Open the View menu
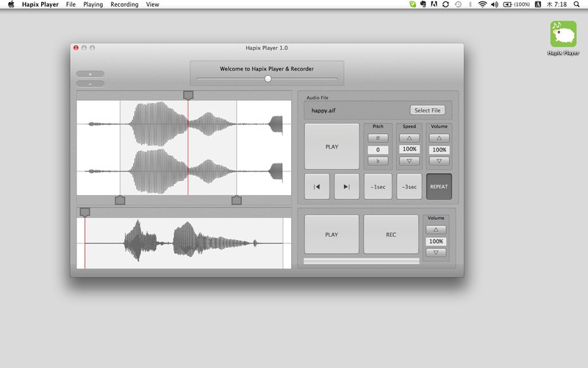The image size is (588, 368). tap(153, 4)
